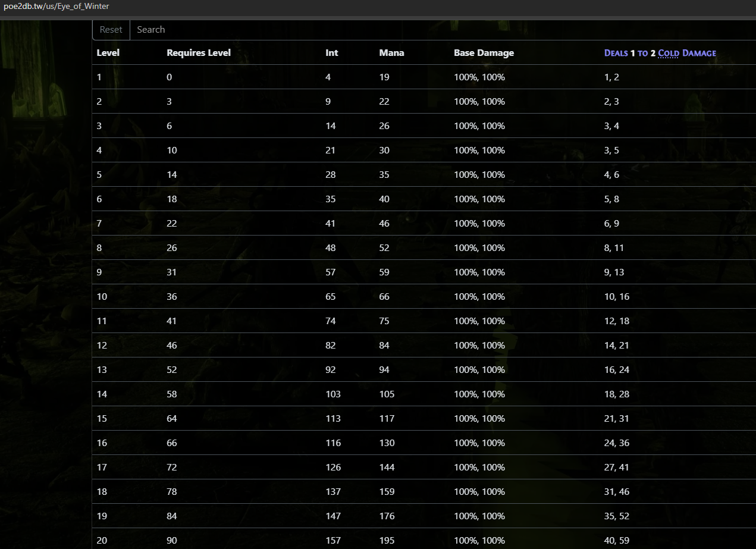756x549 pixels.
Task: Click Int value 57
Action: click(x=331, y=272)
